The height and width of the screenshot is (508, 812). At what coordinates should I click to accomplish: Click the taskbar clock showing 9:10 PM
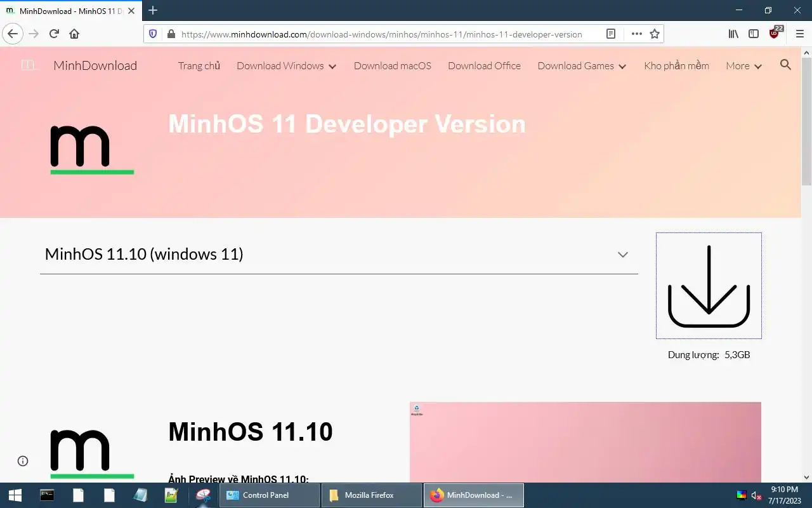(x=785, y=495)
